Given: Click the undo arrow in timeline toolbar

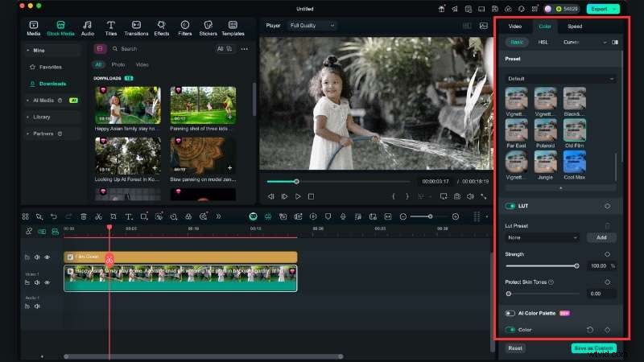Looking at the screenshot, I should [54, 216].
